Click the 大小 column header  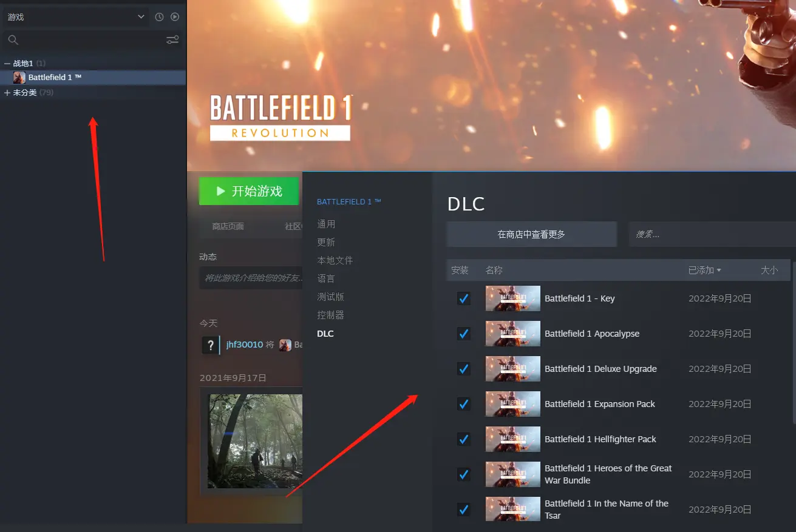click(x=769, y=271)
